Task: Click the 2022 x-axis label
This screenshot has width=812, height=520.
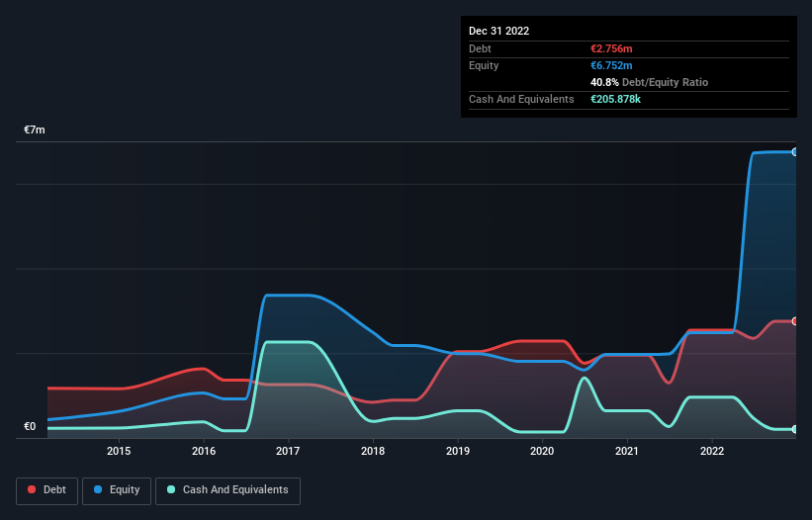Action: coord(712,451)
